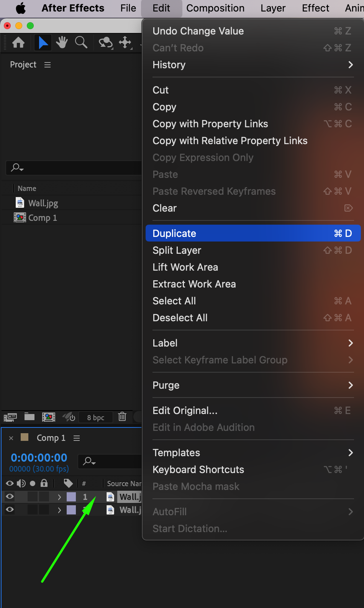Choose Undo Change Value
364x608 pixels.
coord(253,31)
